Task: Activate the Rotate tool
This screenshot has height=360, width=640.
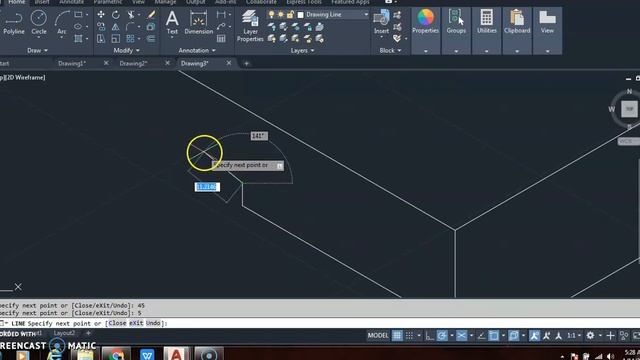Action: pyautogui.click(x=116, y=15)
